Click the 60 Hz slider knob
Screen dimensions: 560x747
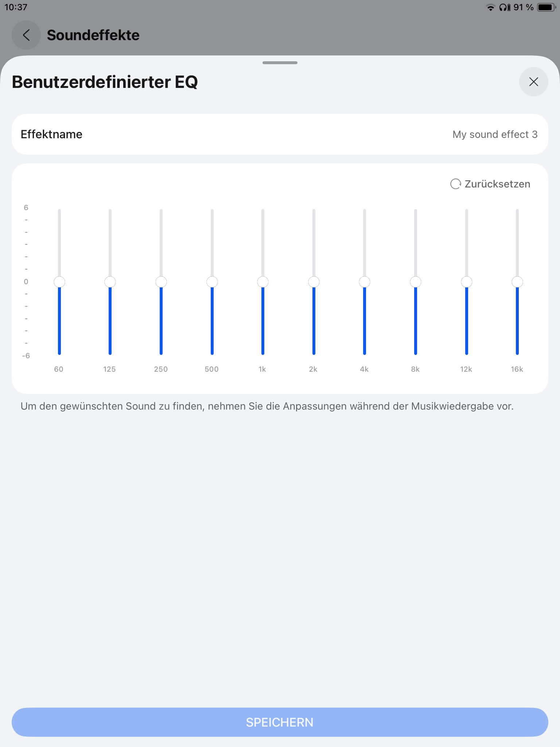(59, 282)
